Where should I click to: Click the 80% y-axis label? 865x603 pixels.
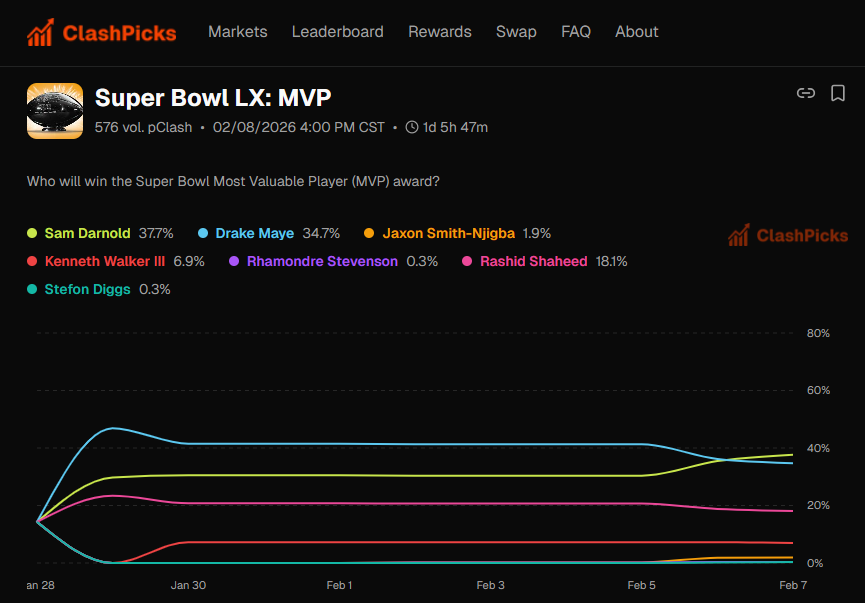pyautogui.click(x=818, y=333)
